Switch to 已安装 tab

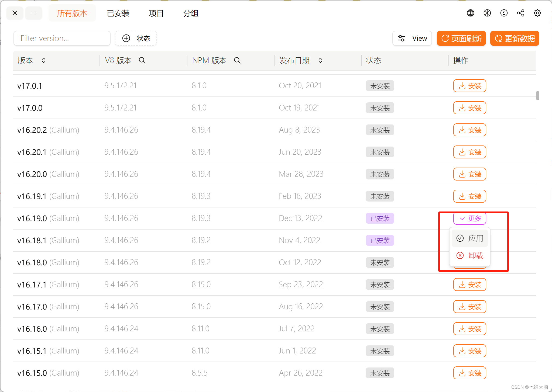coord(118,13)
